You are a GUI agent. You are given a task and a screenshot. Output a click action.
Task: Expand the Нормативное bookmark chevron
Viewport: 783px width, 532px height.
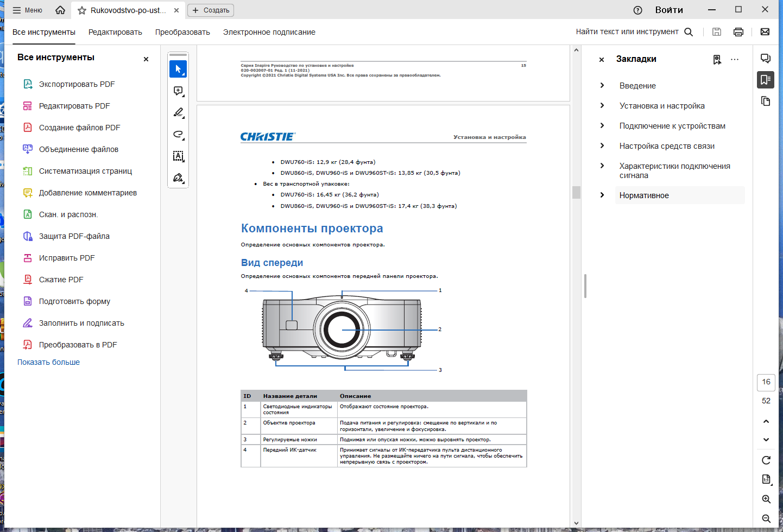click(x=602, y=195)
